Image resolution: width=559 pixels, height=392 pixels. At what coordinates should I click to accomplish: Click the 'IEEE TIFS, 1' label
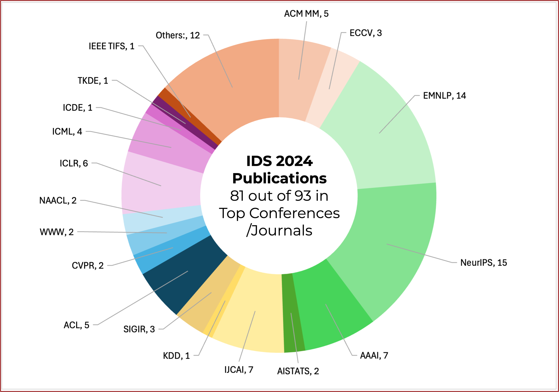coord(112,46)
